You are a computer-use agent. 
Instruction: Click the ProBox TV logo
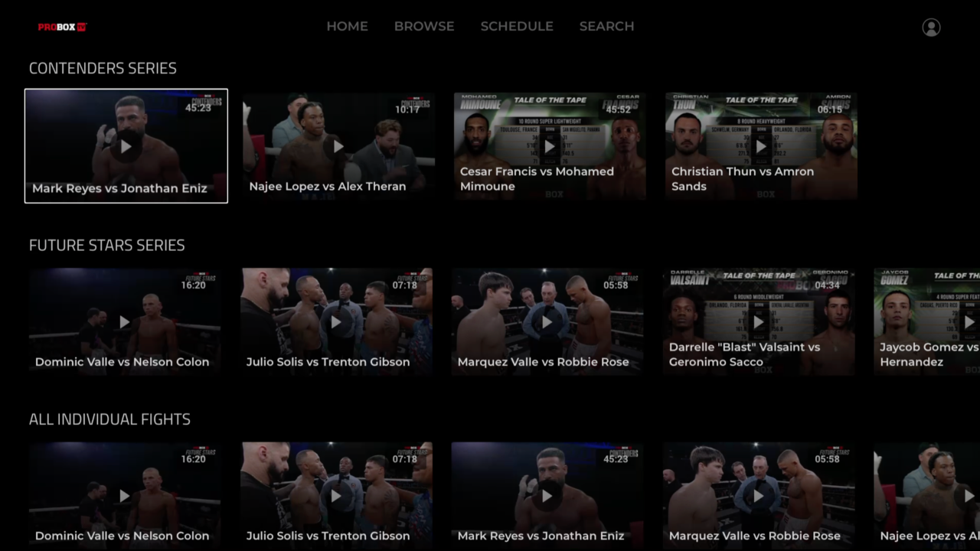point(62,27)
